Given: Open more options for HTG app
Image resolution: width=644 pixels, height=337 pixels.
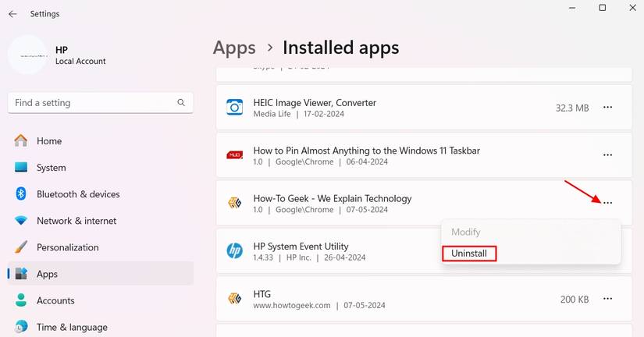Looking at the screenshot, I should point(607,299).
